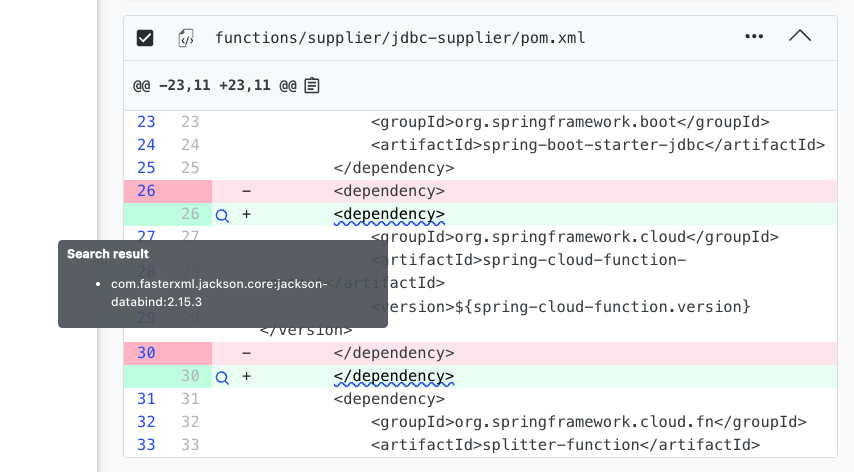Viewport: 854px width, 472px height.
Task: Click magnifier icon on added line 26
Action: 222,215
